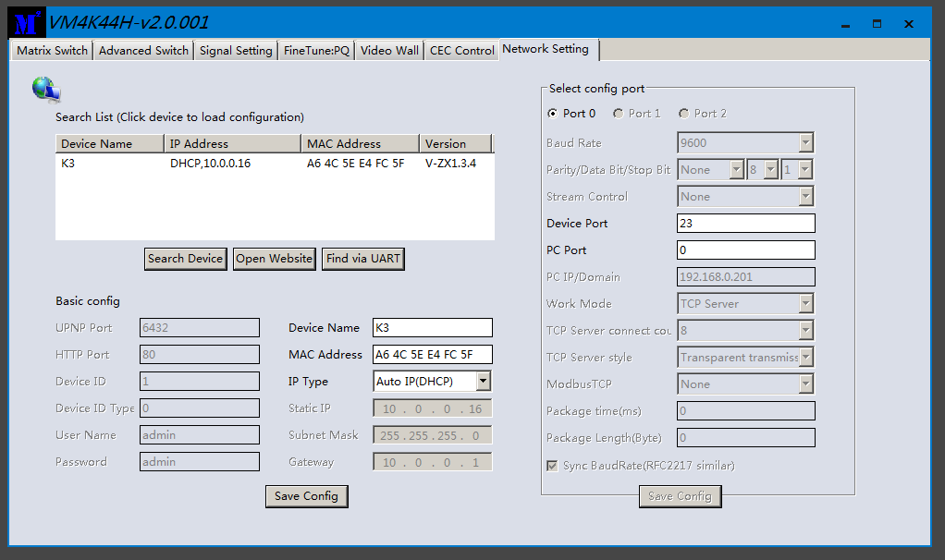Select the Port 0 radio button
This screenshot has width=945, height=560.
pos(553,114)
